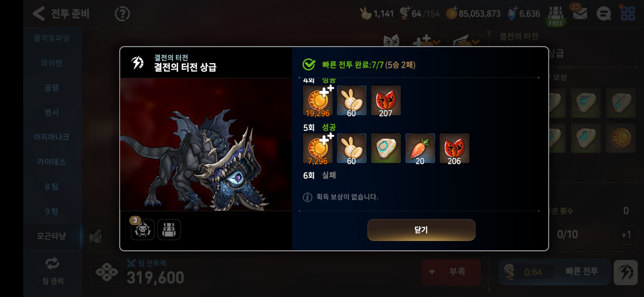This screenshot has height=297, width=644.
Task: Open the team formation icon by 팀 전투력
Action: pyautogui.click(x=107, y=272)
